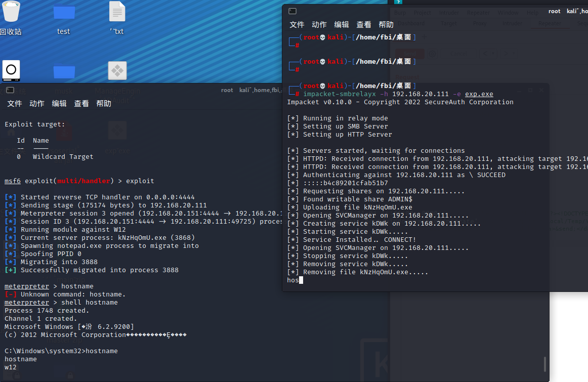Click the underlined exp.exe argument
The image size is (588, 382).
coord(479,94)
